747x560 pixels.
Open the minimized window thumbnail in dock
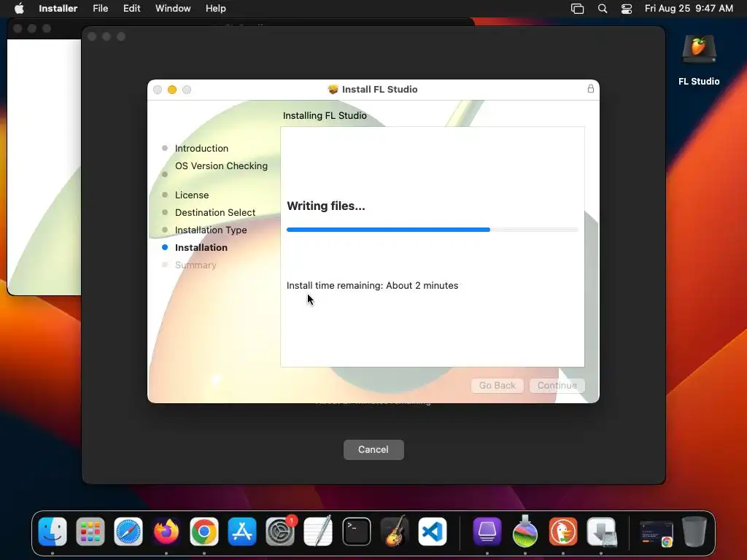pyautogui.click(x=657, y=533)
